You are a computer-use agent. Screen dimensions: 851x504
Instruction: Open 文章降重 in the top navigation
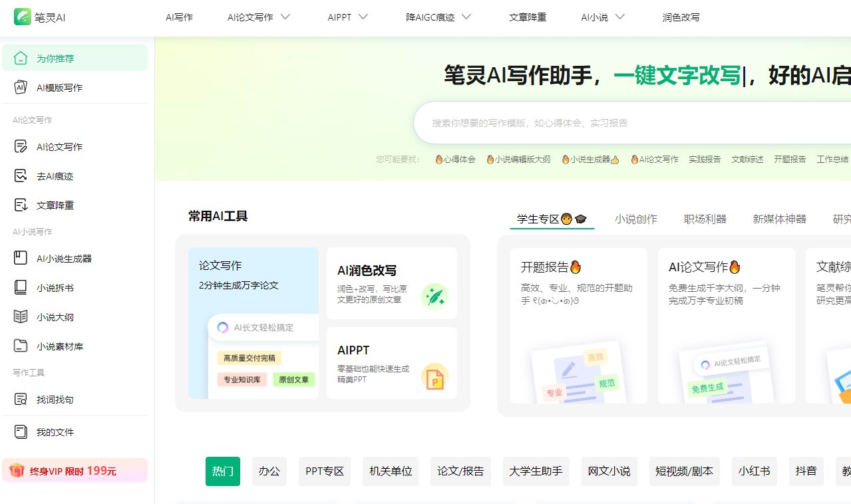[528, 17]
